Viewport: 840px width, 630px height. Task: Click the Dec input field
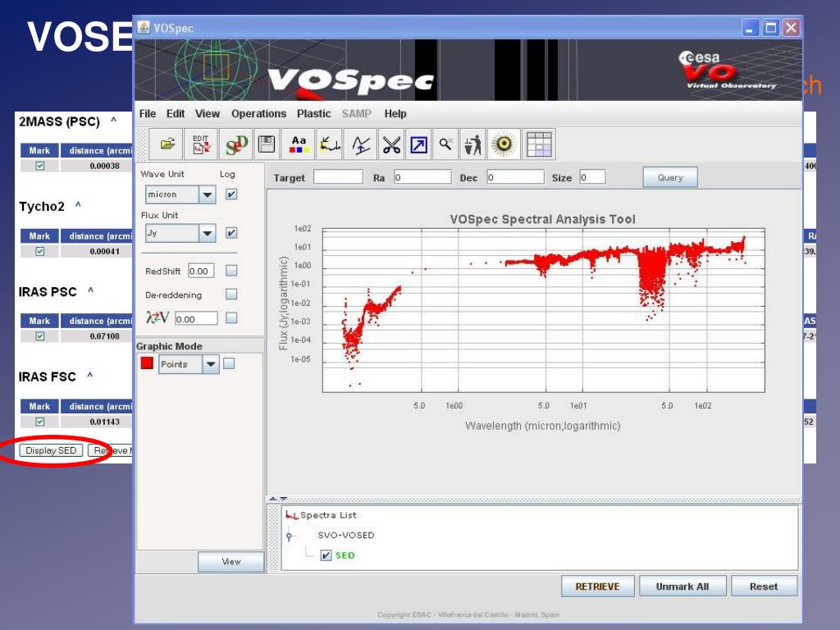pos(515,177)
